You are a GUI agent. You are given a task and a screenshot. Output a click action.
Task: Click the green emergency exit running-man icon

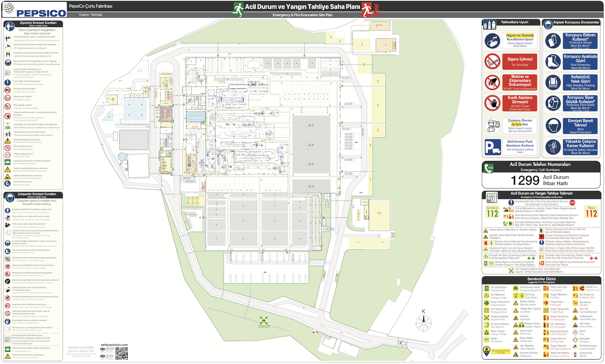tap(238, 9)
